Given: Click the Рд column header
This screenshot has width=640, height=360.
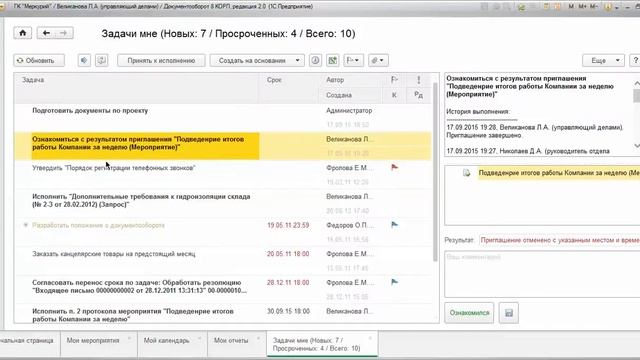Looking at the screenshot, I should click(418, 95).
